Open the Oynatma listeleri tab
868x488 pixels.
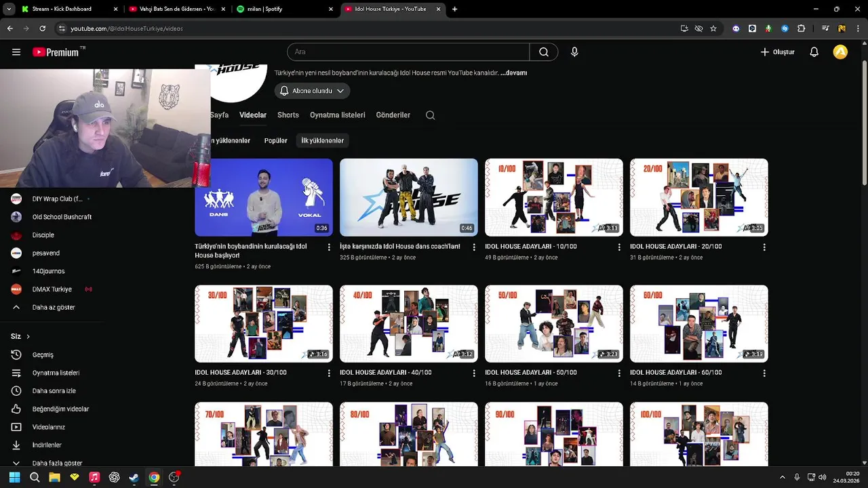coord(338,115)
